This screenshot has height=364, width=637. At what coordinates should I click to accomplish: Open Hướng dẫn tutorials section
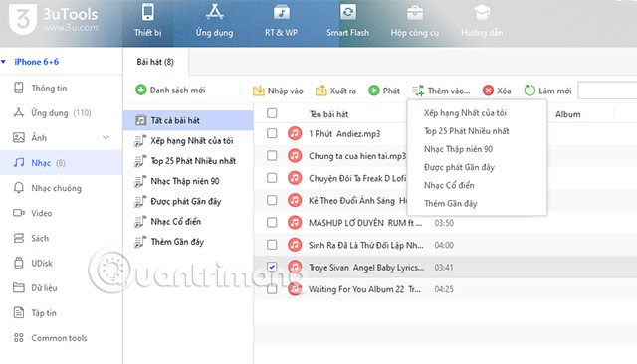482,21
